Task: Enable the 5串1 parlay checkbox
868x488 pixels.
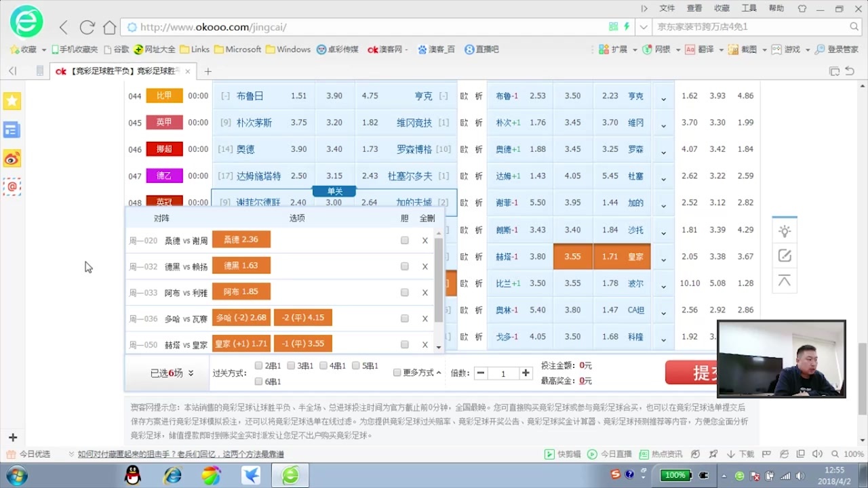Action: point(356,366)
